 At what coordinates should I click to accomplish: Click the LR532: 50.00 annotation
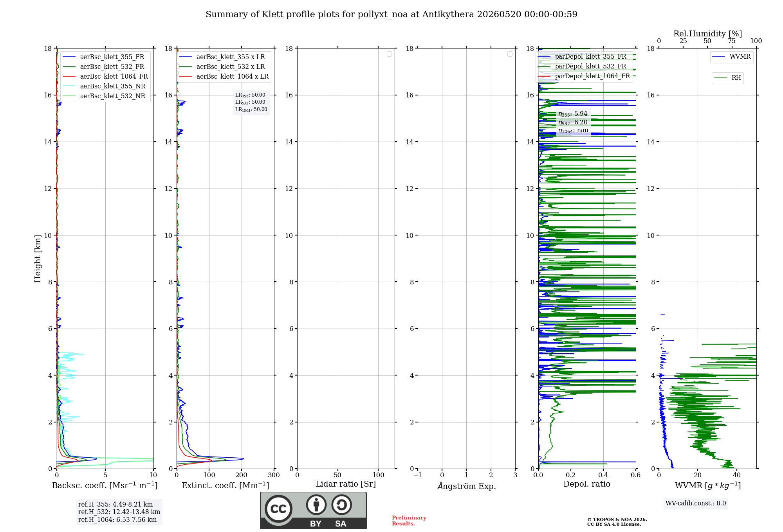tap(250, 102)
